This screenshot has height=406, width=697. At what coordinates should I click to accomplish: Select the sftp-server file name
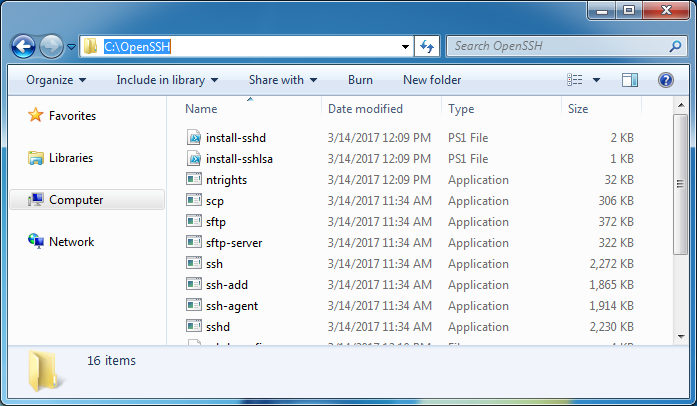pos(234,243)
